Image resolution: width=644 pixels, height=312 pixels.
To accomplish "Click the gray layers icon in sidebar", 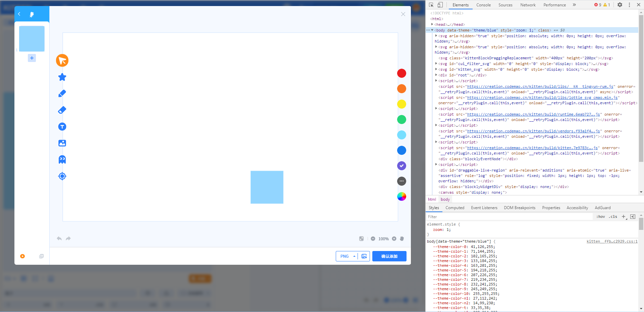I will [x=42, y=256].
